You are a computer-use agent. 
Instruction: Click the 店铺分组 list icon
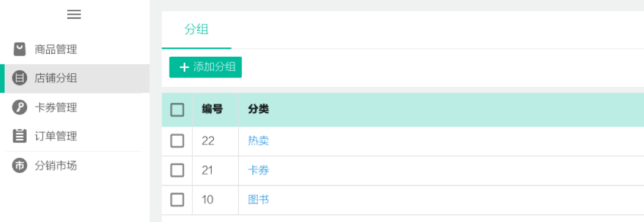19,78
